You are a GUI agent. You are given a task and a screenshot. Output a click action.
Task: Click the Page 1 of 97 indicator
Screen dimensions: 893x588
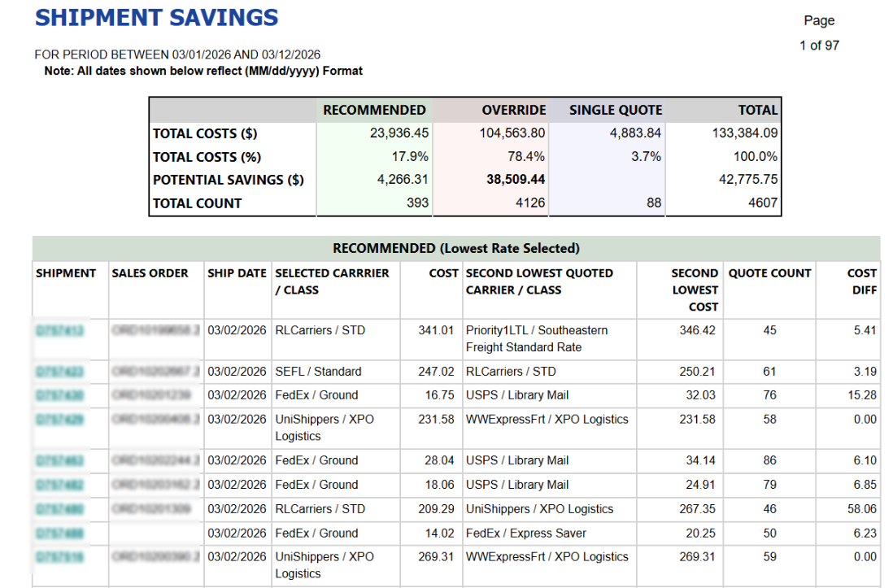click(x=820, y=33)
